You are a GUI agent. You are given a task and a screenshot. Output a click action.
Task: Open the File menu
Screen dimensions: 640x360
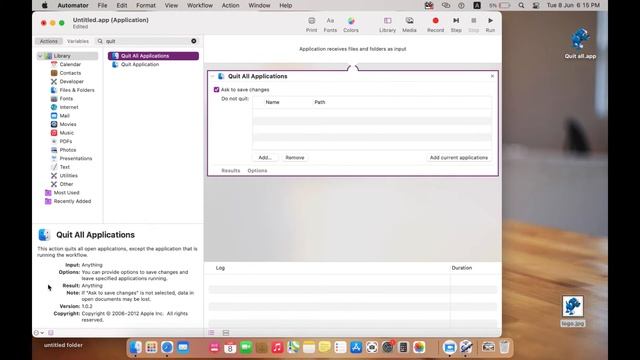tap(102, 5)
